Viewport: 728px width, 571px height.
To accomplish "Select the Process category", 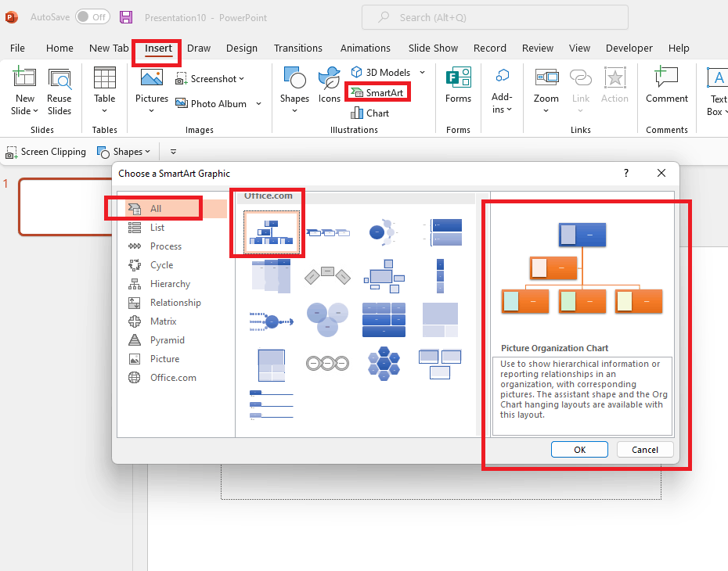I will [x=176, y=246].
